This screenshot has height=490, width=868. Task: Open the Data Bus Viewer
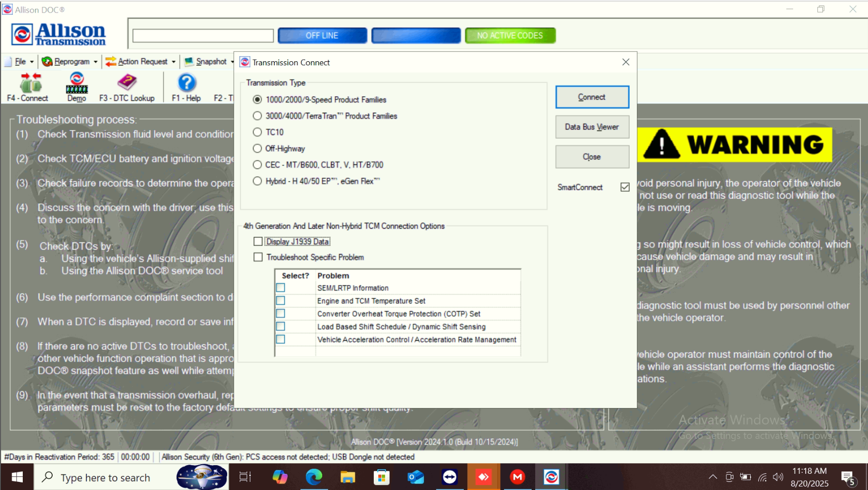point(592,127)
